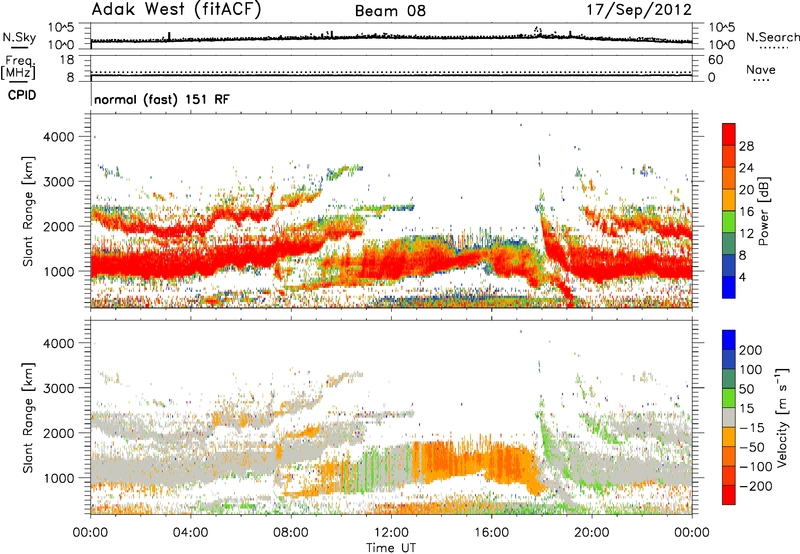
Task: Click the '60' Nave tick label
Action: (715, 60)
